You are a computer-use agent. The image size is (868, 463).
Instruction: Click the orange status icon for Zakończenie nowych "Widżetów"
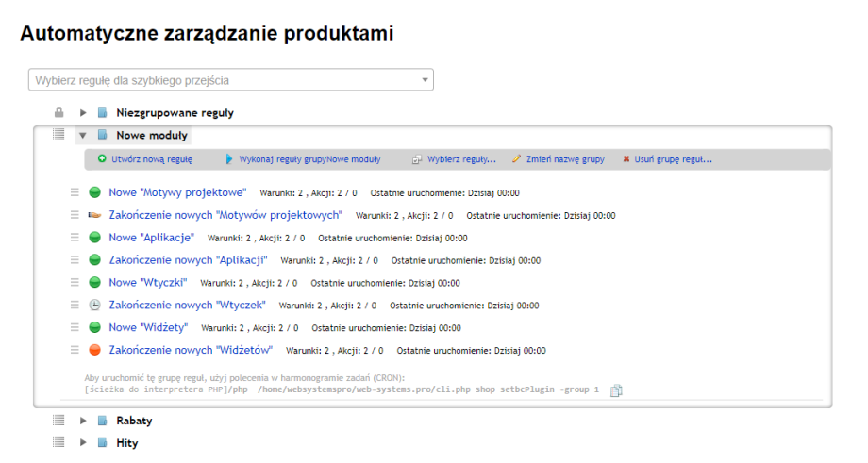coord(94,350)
